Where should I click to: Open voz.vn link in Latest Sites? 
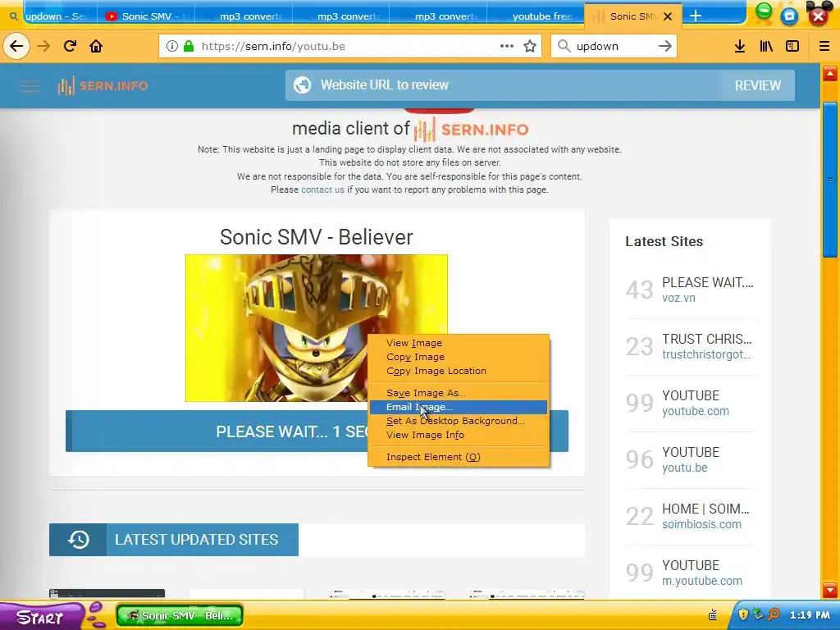point(678,298)
